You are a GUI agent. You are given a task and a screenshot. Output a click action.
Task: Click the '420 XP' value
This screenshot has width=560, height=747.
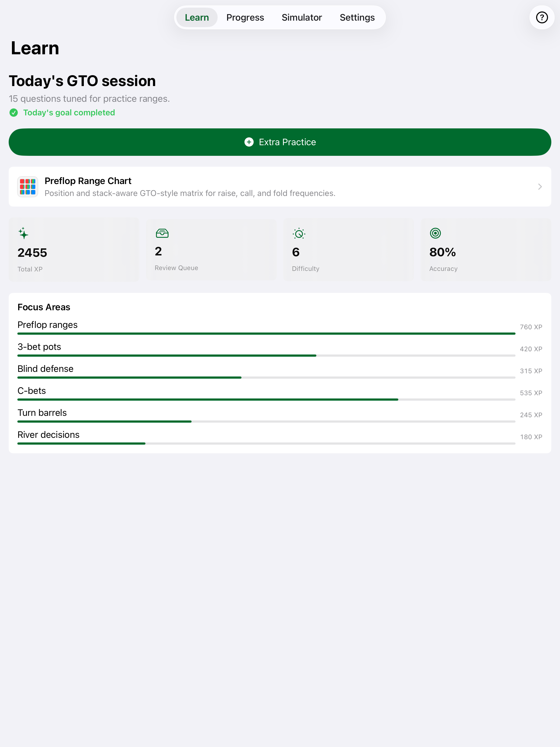pyautogui.click(x=531, y=349)
